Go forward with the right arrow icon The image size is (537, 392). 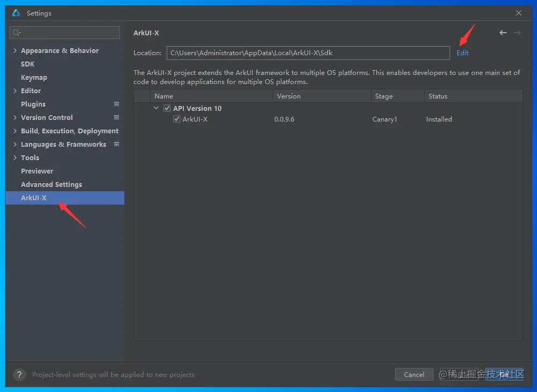517,33
